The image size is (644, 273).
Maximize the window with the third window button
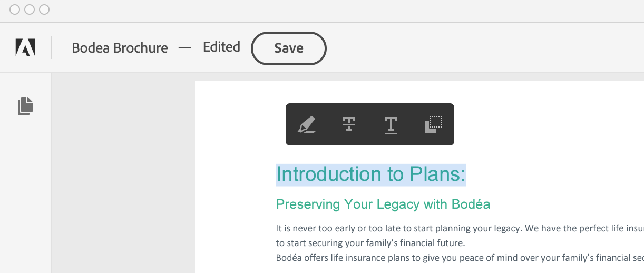(44, 9)
